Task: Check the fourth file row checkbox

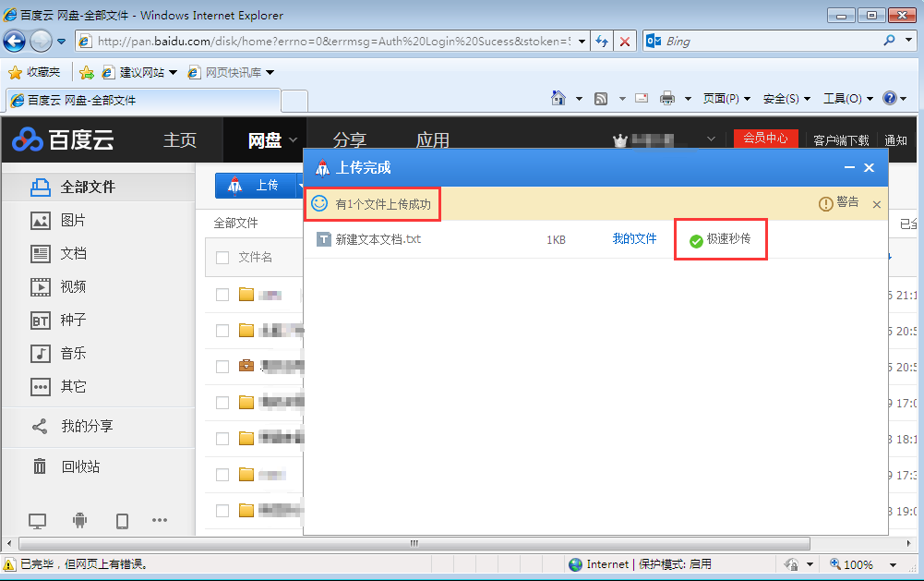Action: coord(222,403)
